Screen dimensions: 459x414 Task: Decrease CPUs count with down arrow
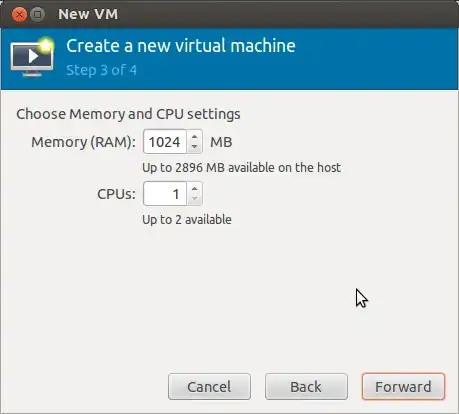click(x=195, y=199)
